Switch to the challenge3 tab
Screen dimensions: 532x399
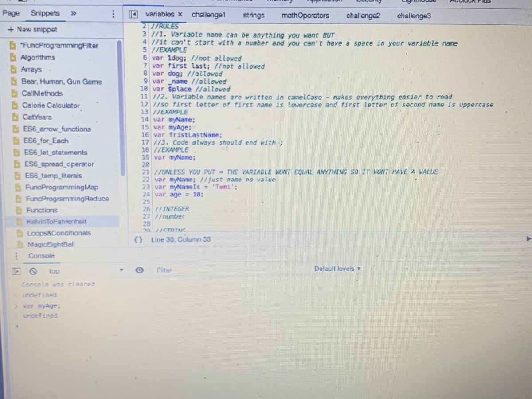[x=414, y=16]
